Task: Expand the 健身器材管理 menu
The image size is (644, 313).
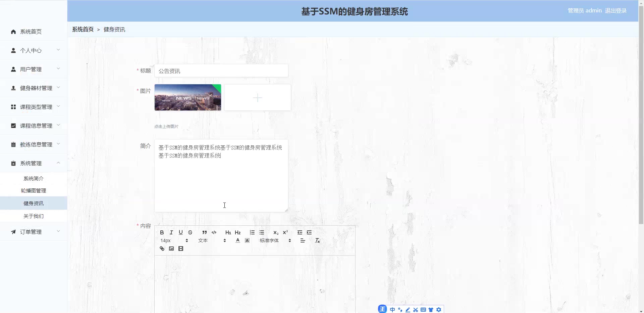Action: (x=34, y=88)
